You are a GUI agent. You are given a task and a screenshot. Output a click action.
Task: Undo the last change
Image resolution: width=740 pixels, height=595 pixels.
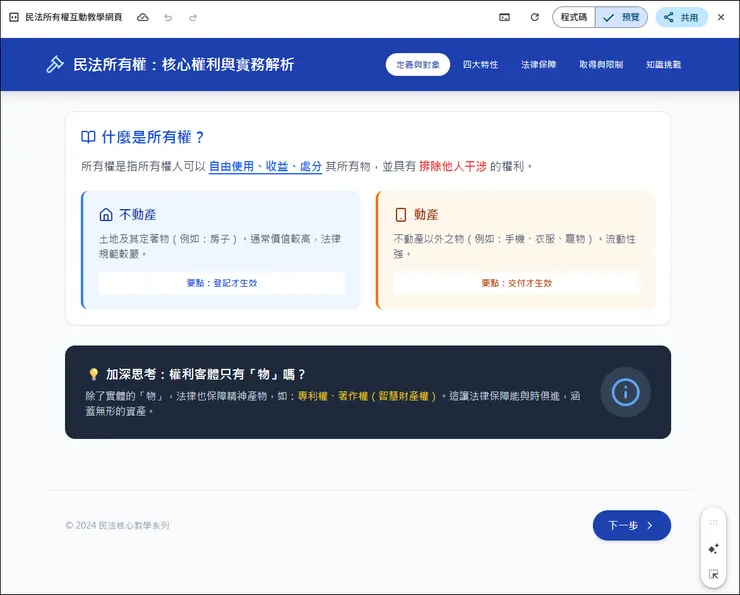pos(168,18)
